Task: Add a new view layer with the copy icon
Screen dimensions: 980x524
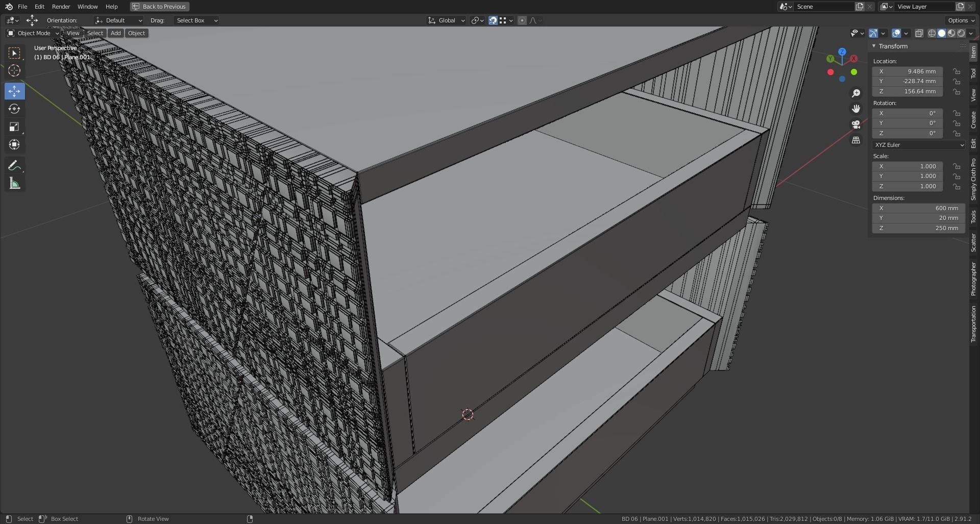Action: (960, 7)
